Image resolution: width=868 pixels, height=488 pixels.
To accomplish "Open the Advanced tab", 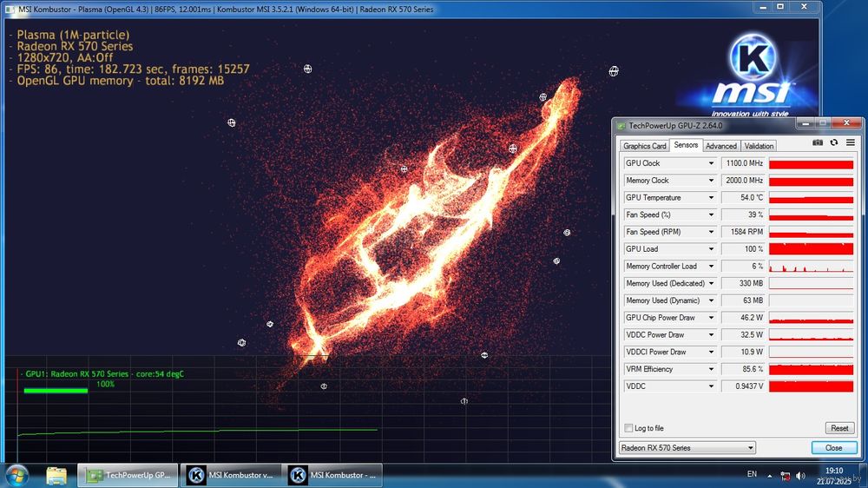I will [x=720, y=146].
